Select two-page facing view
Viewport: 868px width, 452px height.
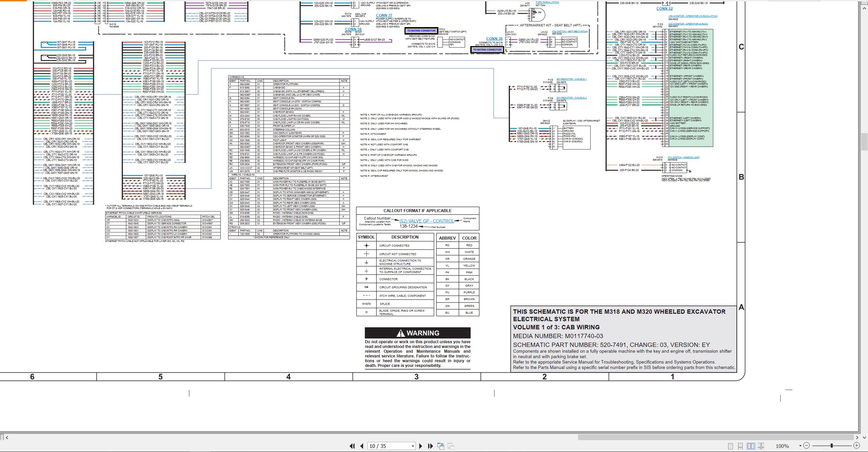[751, 446]
